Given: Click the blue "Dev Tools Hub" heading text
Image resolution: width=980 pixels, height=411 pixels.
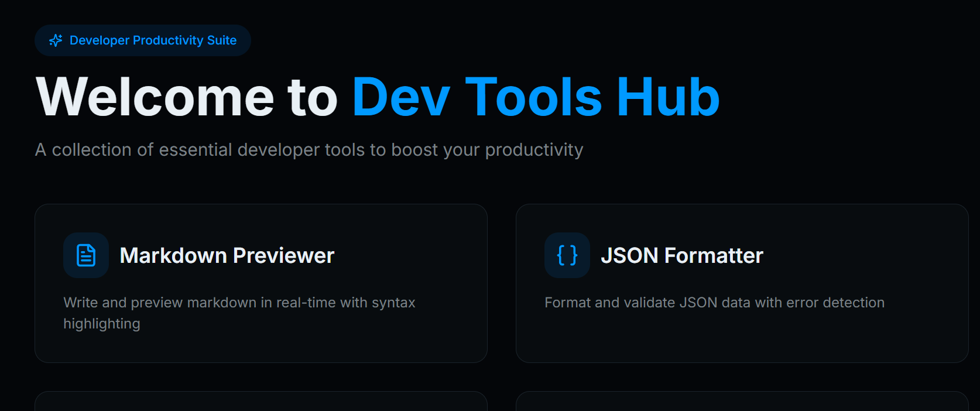Looking at the screenshot, I should [x=535, y=97].
